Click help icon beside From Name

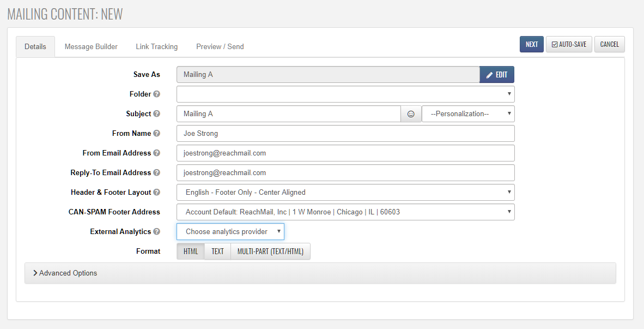(156, 134)
